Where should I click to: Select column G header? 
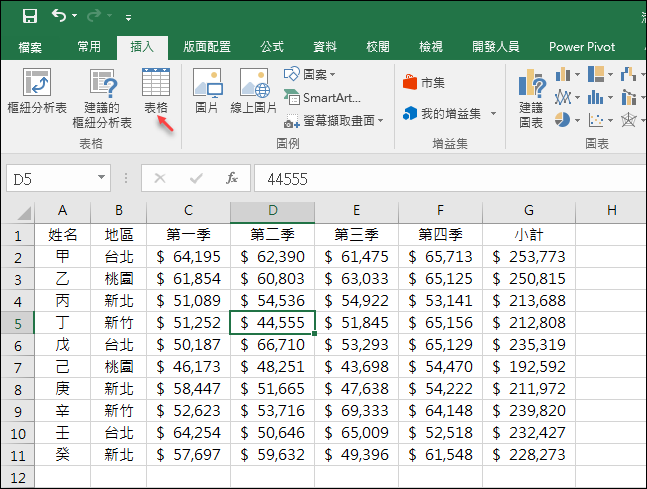[528, 210]
